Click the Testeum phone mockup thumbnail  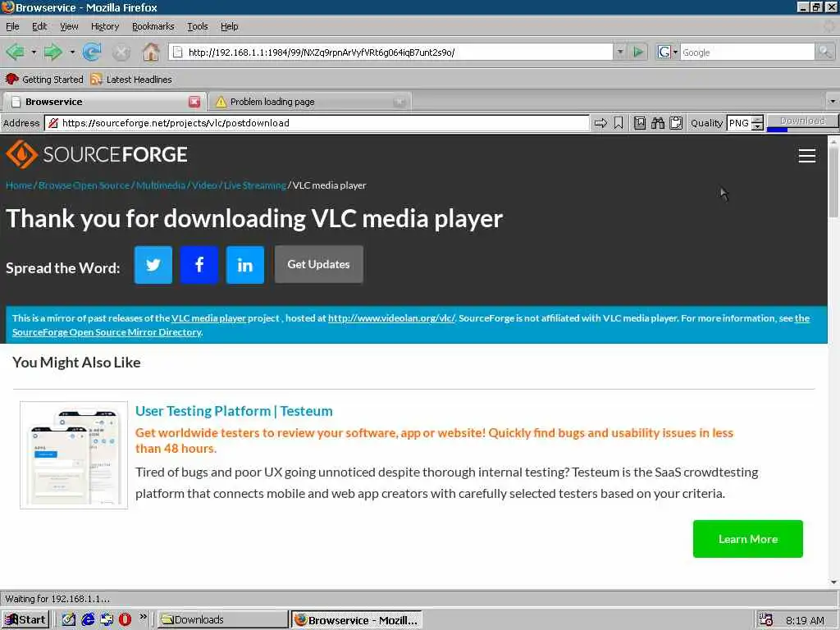[x=74, y=454]
